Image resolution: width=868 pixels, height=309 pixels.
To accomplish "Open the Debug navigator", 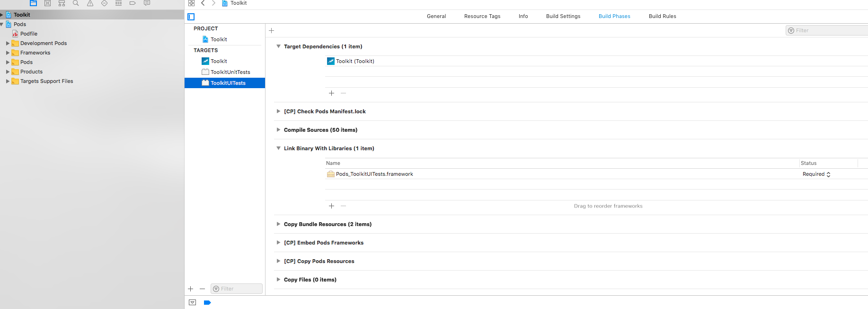I will (118, 3).
